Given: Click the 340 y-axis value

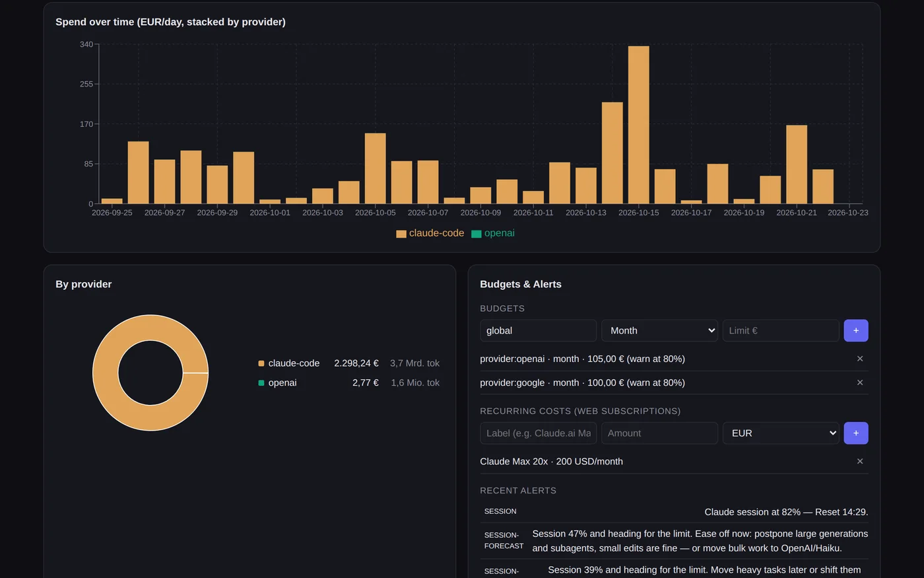Looking at the screenshot, I should point(86,44).
